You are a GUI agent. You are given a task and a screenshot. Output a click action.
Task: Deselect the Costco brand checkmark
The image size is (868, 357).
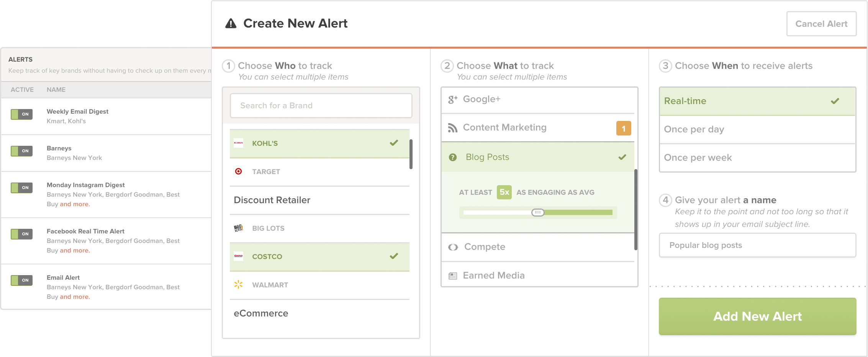tap(394, 256)
